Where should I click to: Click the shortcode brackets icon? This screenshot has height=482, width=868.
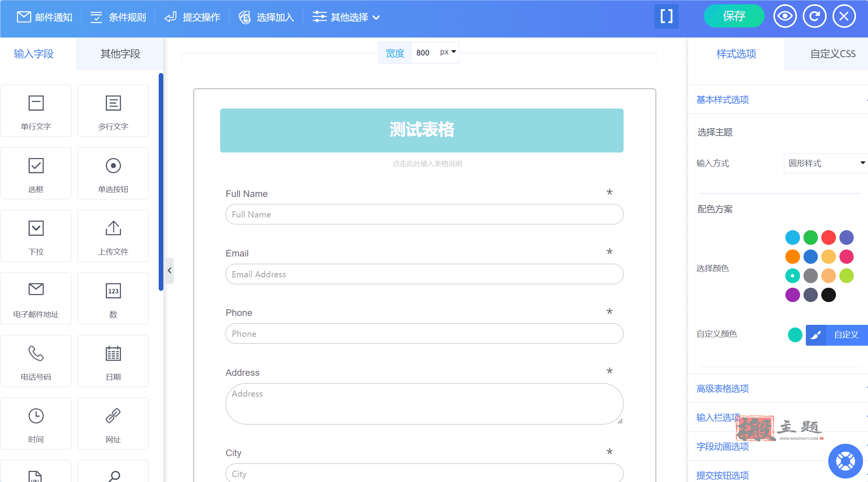[666, 17]
